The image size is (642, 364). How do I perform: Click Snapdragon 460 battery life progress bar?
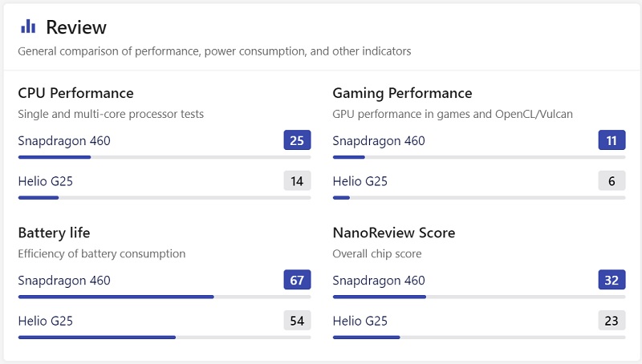click(x=165, y=297)
